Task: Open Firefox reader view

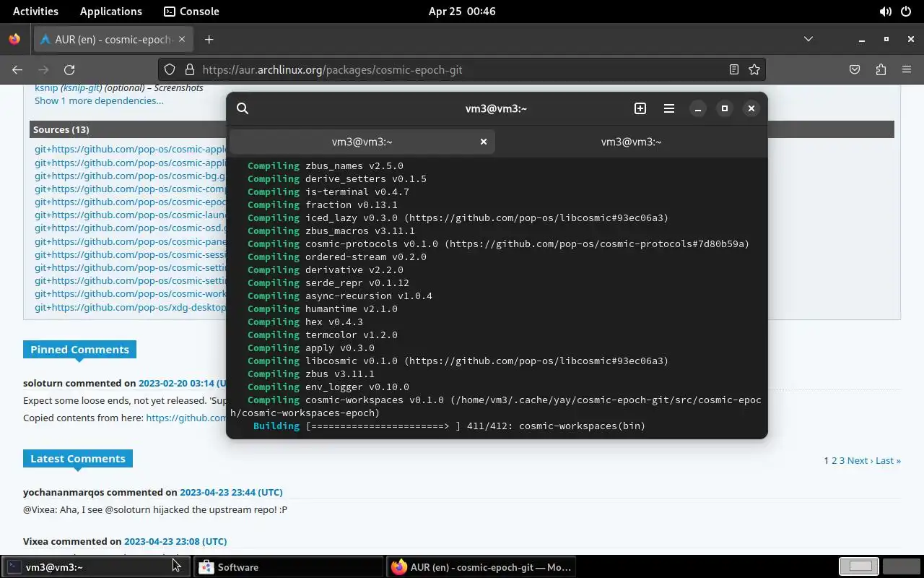Action: tap(733, 69)
